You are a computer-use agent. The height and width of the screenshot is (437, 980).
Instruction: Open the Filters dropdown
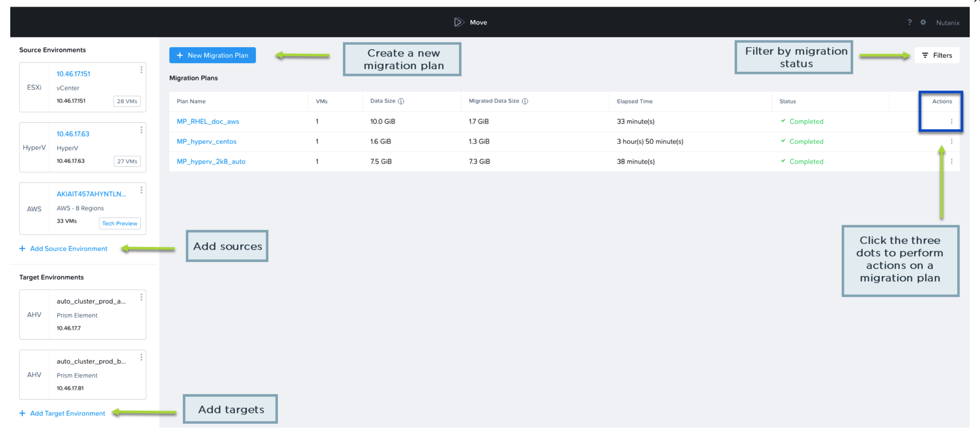tap(937, 55)
